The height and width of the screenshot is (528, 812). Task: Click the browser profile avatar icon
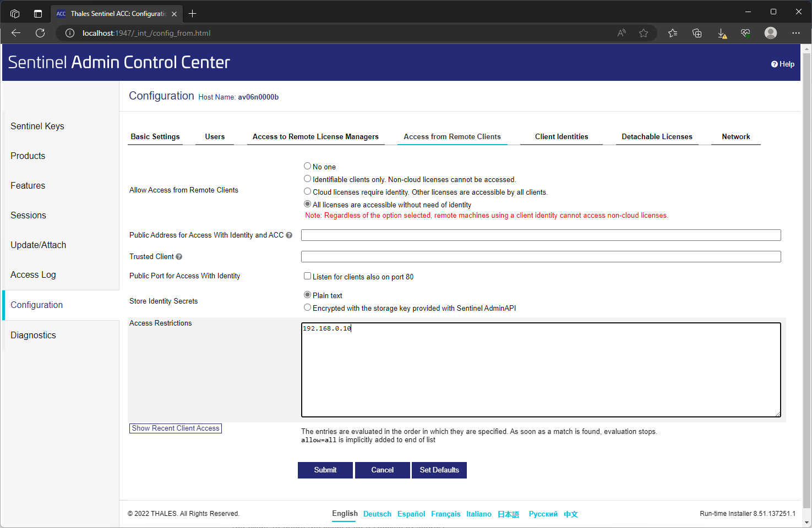(x=771, y=33)
